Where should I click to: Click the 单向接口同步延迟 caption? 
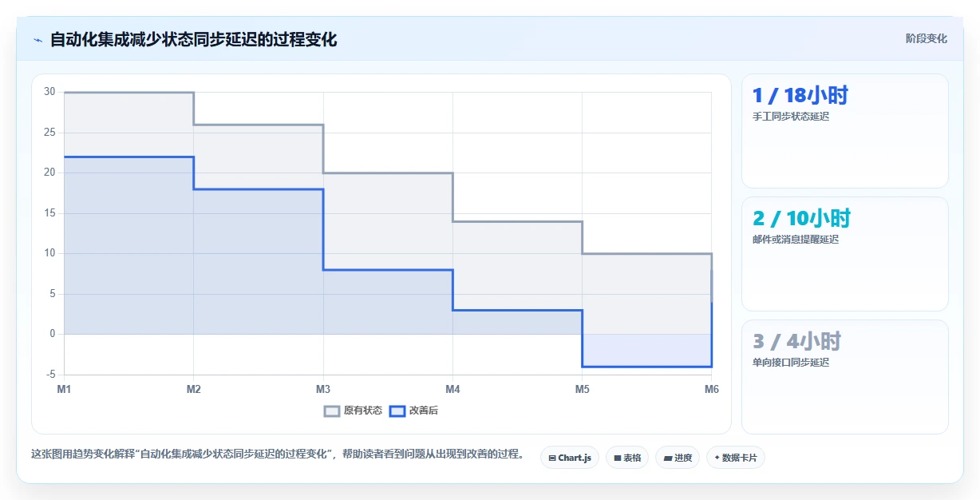click(791, 363)
